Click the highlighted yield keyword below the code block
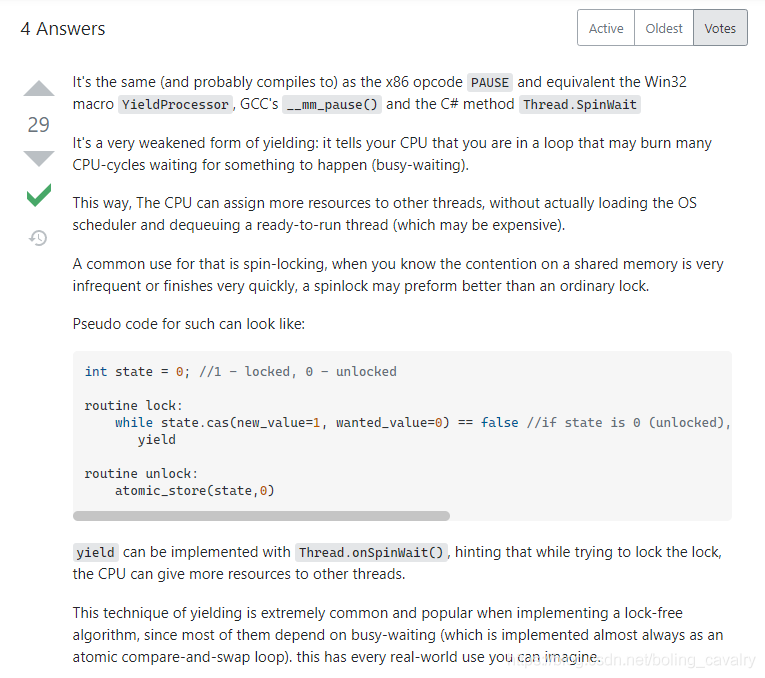765x678 pixels. click(96, 552)
